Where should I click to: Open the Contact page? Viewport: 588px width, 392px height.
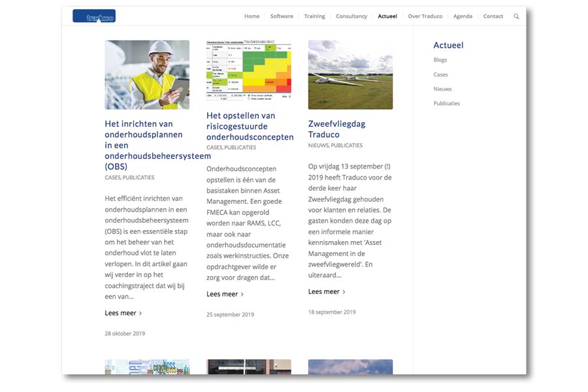coord(493,16)
